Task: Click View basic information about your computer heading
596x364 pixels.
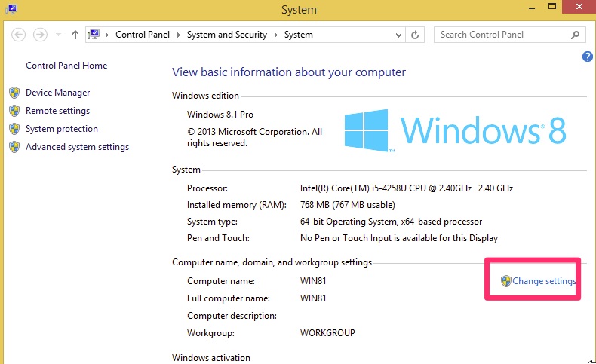Action: tap(289, 72)
